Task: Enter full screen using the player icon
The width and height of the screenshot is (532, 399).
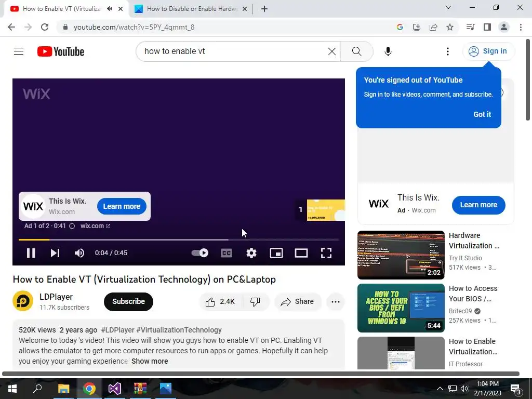Action: pyautogui.click(x=326, y=253)
